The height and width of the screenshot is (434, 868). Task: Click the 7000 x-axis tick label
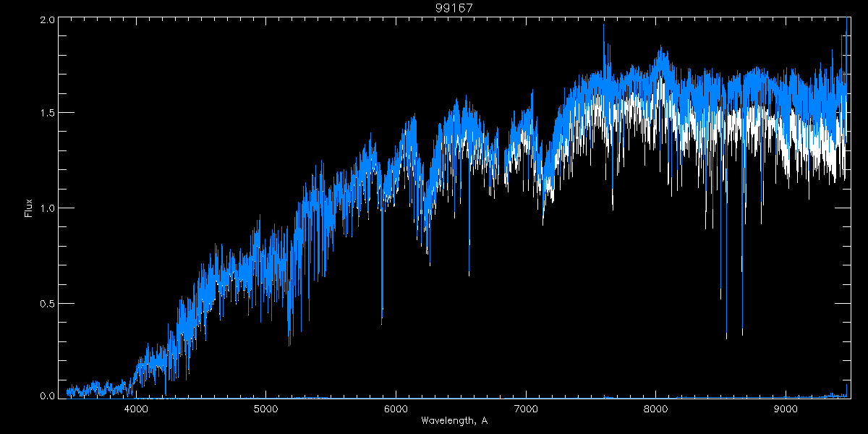click(x=525, y=408)
